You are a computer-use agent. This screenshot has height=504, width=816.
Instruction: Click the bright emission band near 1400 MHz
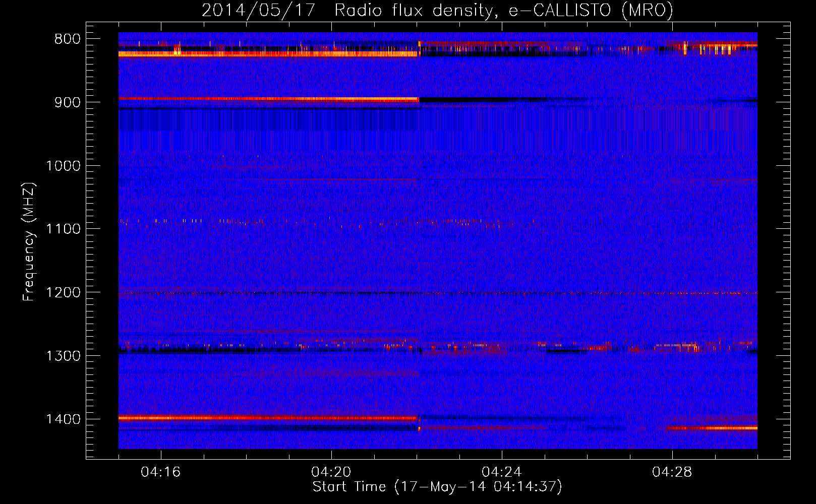coord(269,417)
